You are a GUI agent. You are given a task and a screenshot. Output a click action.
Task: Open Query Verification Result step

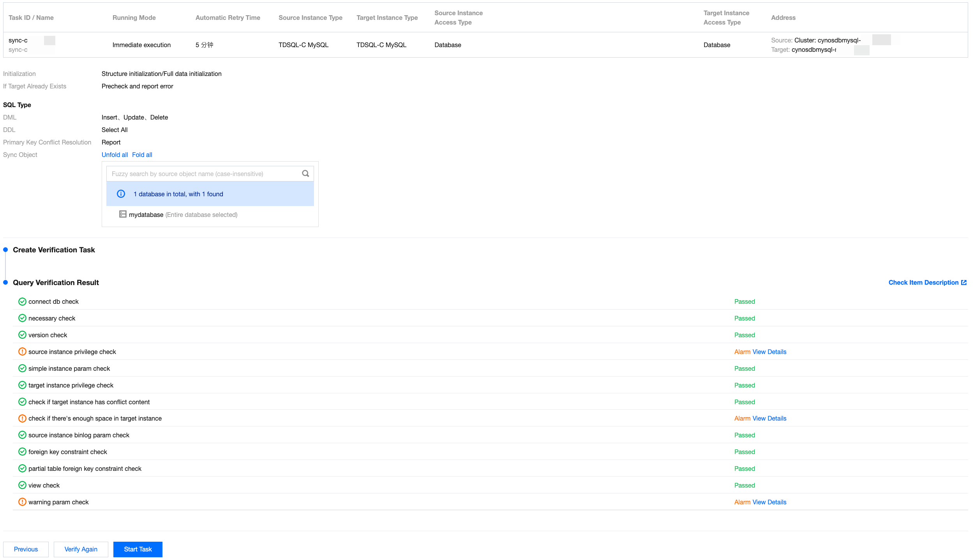tap(56, 283)
